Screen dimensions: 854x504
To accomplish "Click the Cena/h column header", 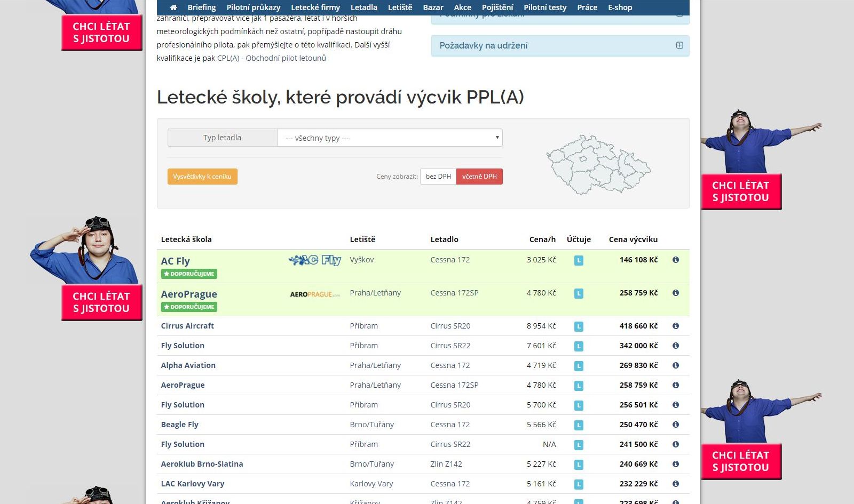I will click(542, 239).
